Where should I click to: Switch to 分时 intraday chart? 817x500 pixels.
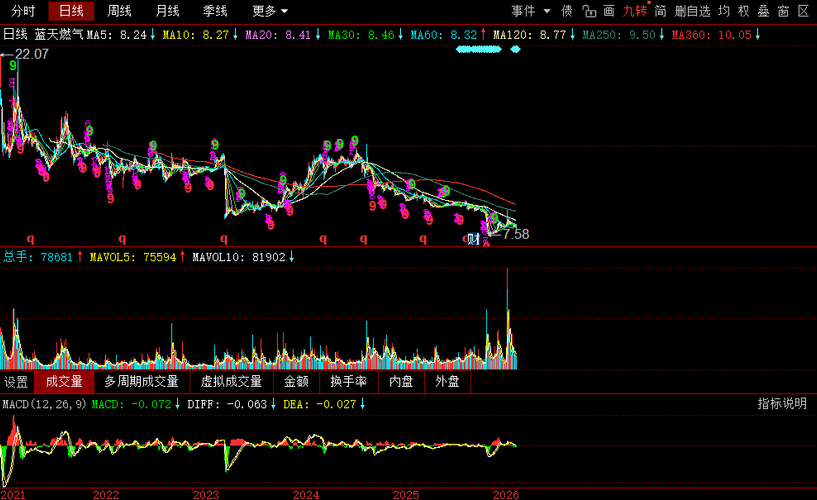tap(23, 11)
